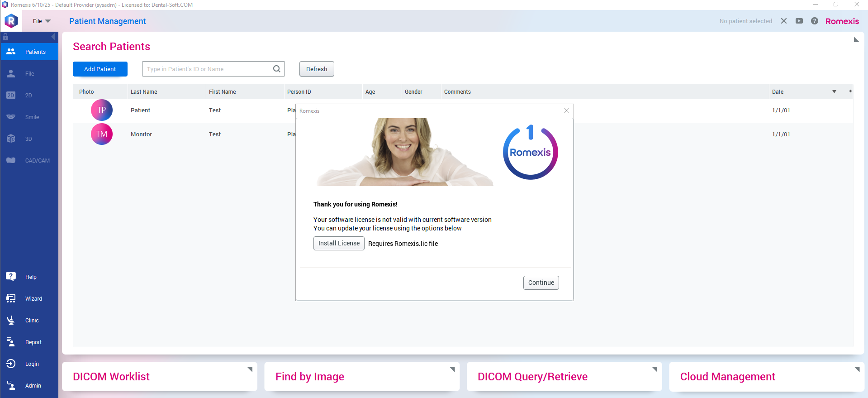Open the Admin sidebar icon
Viewport: 868px width, 398px height.
pos(11,385)
